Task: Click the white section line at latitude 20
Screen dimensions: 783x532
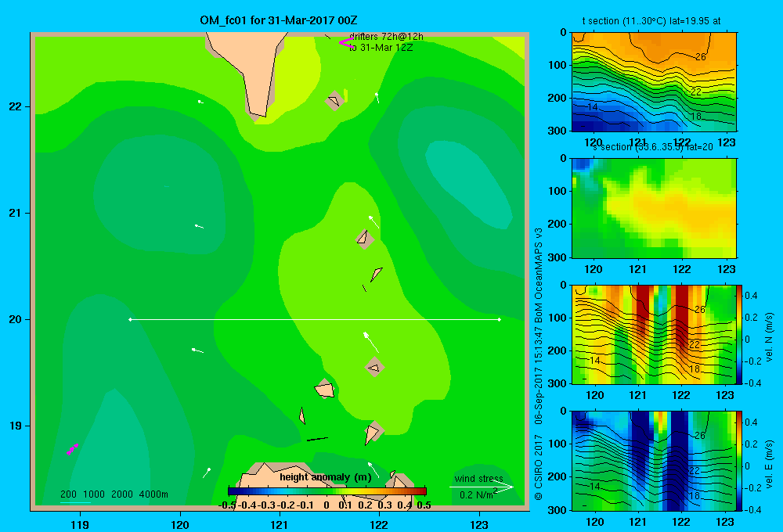Action: (x=315, y=319)
